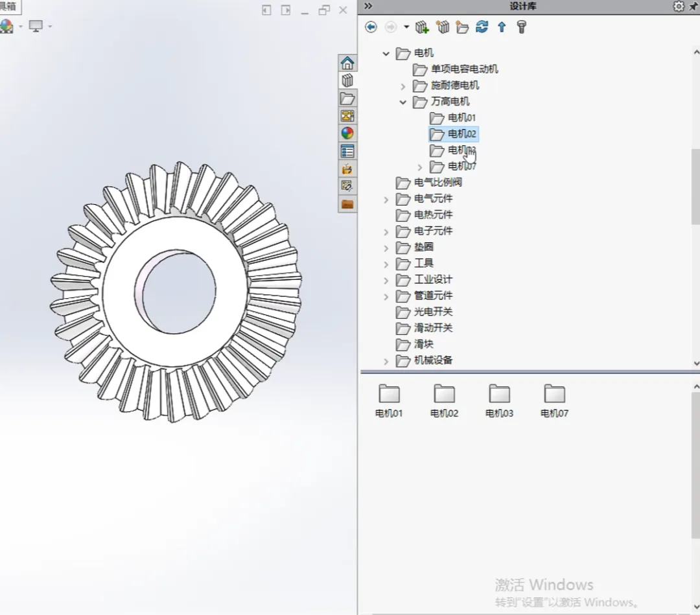Refresh the Design Library

pyautogui.click(x=482, y=27)
